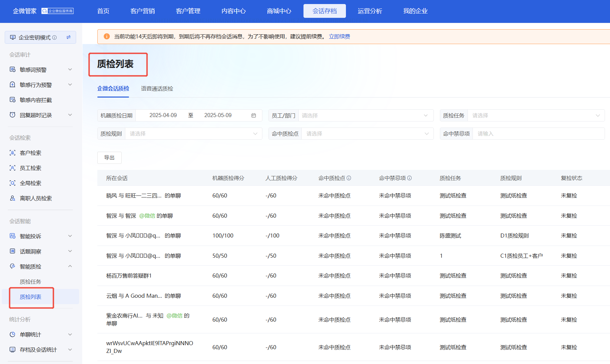The height and width of the screenshot is (364, 610).
Task: Click the info icon beside 命中质检点 header
Action: click(349, 178)
